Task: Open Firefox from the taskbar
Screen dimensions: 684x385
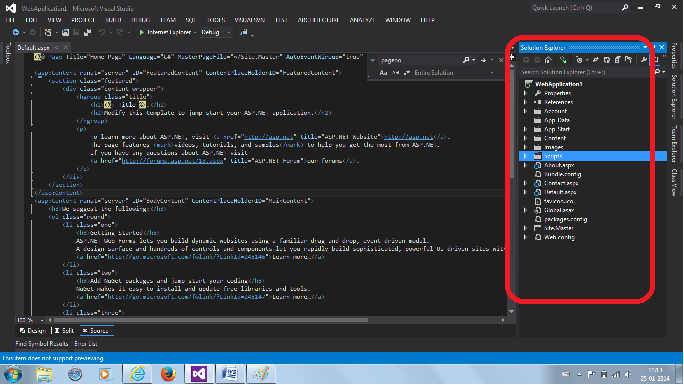Action: [168, 374]
